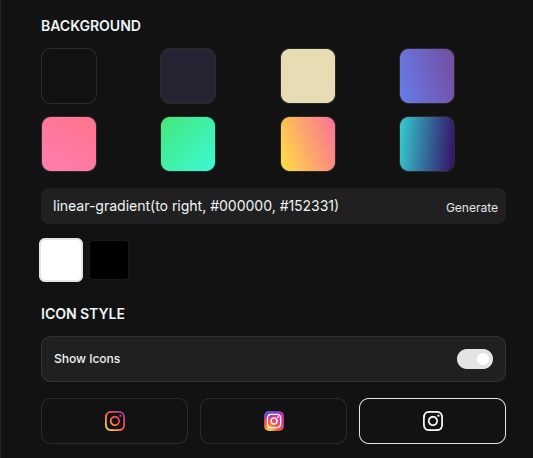Choose the black background swatch with border
The width and height of the screenshot is (533, 458).
tap(69, 76)
